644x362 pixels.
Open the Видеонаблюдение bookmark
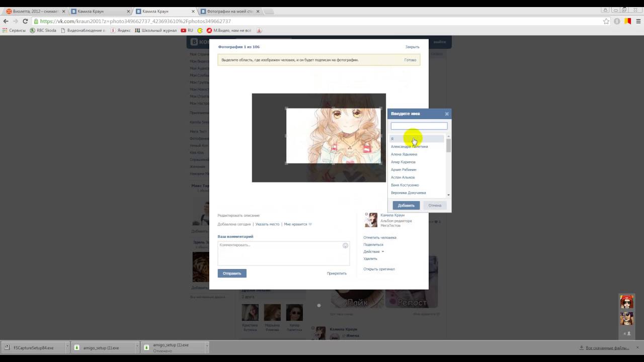coord(83,30)
